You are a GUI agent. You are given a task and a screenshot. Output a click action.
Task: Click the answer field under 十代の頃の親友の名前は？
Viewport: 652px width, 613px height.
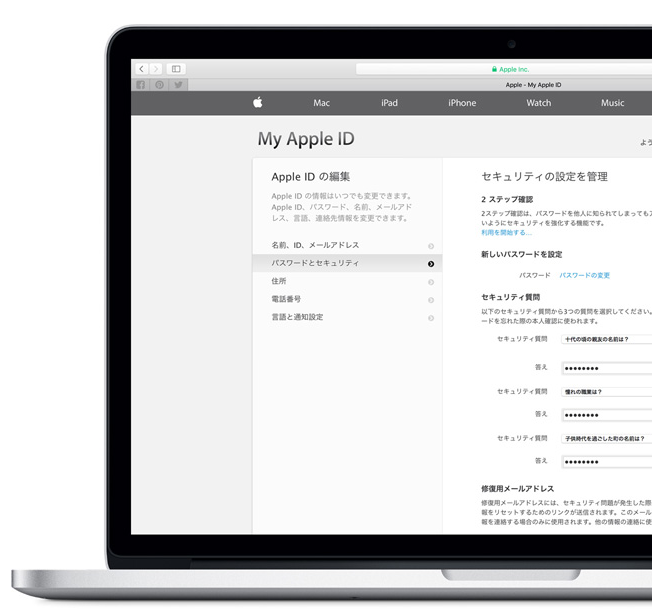pos(607,368)
